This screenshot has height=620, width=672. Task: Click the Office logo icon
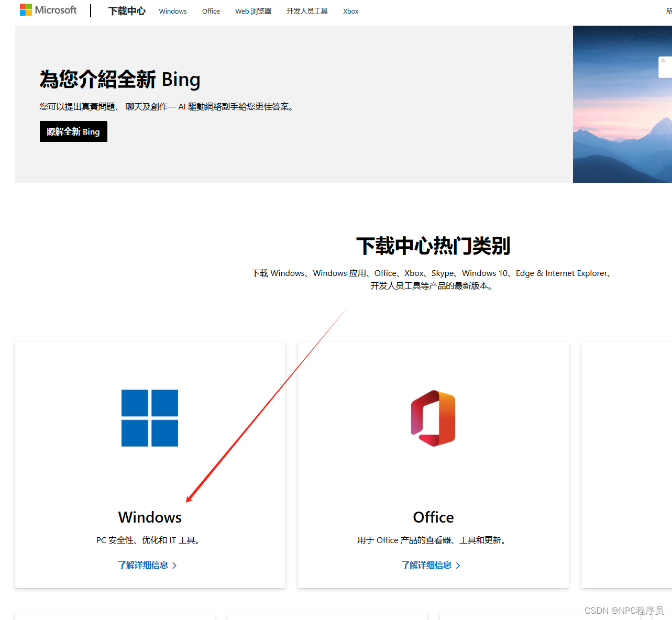click(433, 418)
